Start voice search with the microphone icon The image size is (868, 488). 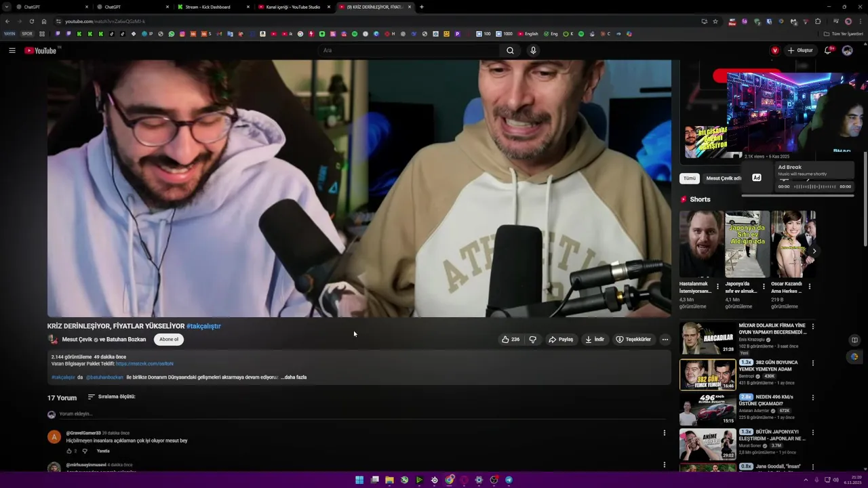coord(533,50)
